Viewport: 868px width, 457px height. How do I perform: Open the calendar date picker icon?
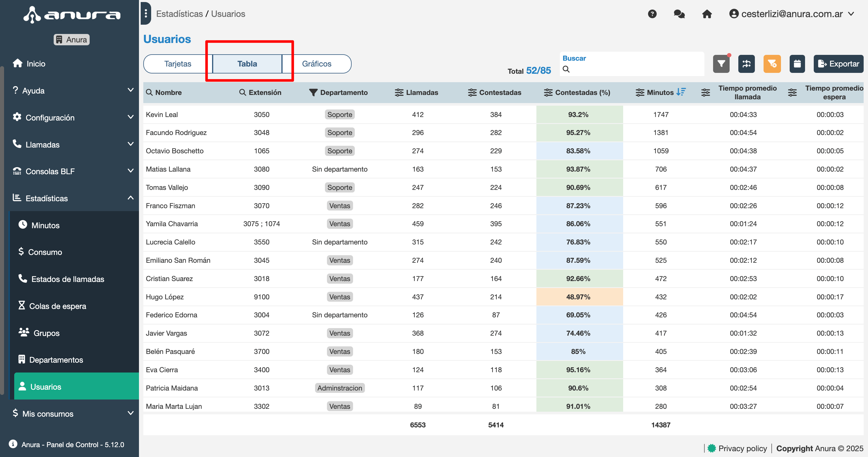[x=797, y=64]
